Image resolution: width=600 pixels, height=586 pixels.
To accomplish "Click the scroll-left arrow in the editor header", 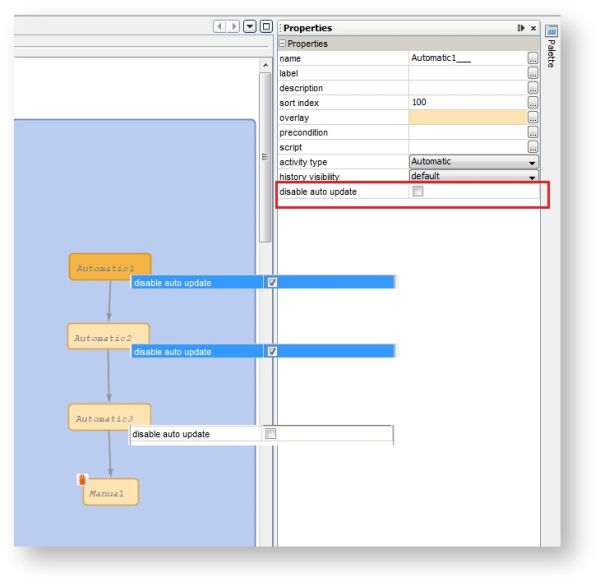I will click(x=219, y=27).
